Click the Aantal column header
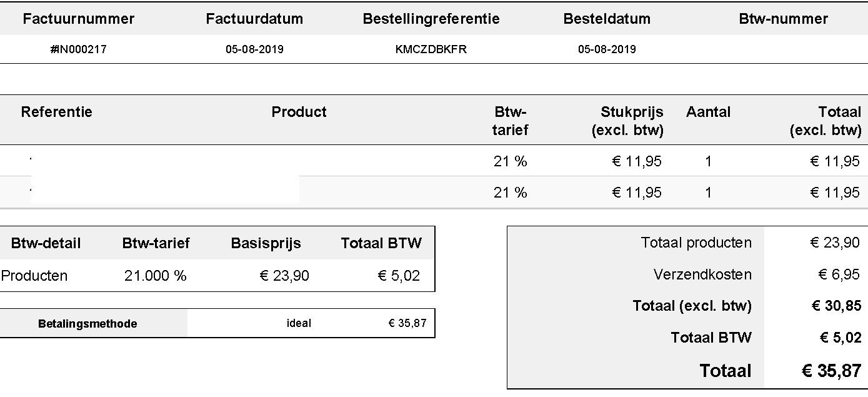This screenshot has width=868, height=397. [708, 112]
